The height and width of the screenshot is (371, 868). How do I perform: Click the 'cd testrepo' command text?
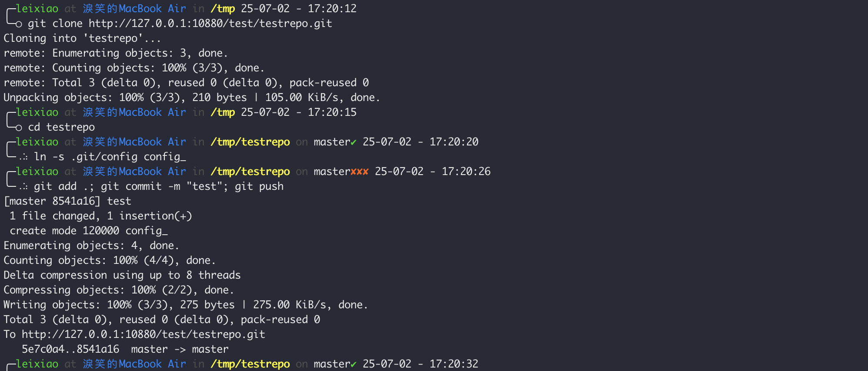[61, 127]
